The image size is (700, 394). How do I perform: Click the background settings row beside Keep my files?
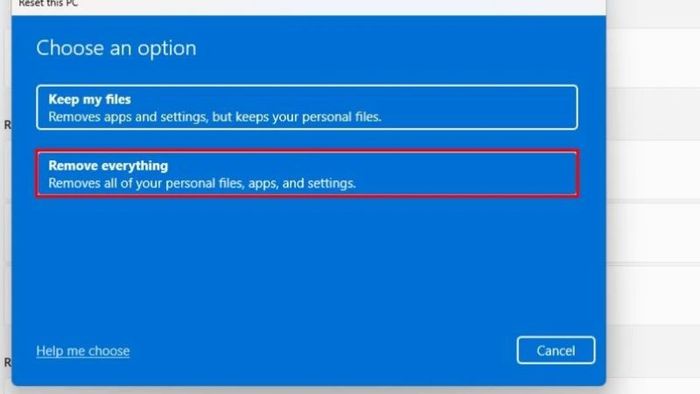pyautogui.click(x=654, y=114)
